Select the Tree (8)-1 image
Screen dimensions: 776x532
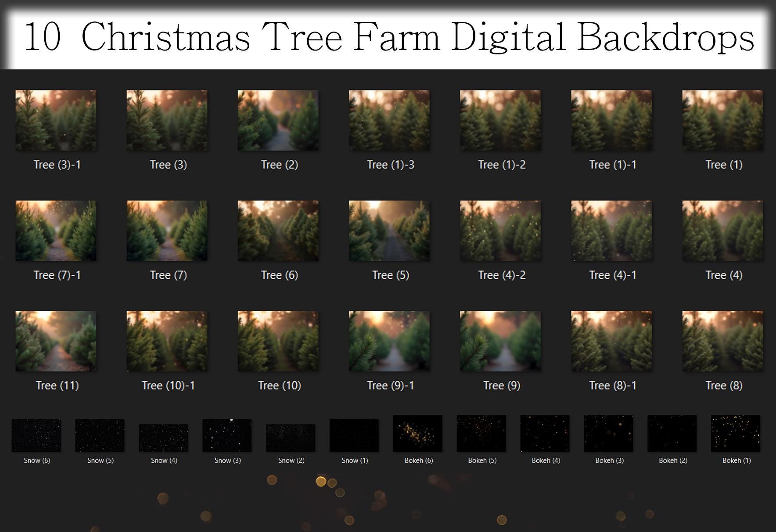[611, 341]
